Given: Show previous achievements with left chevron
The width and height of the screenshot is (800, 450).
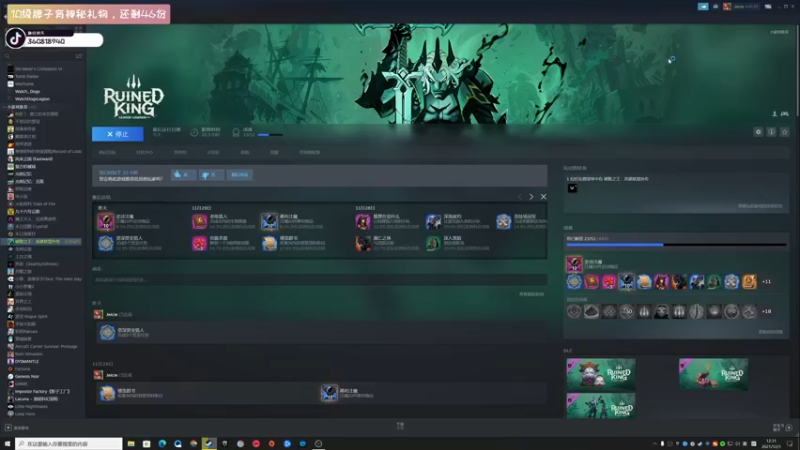Looking at the screenshot, I should click(x=520, y=197).
